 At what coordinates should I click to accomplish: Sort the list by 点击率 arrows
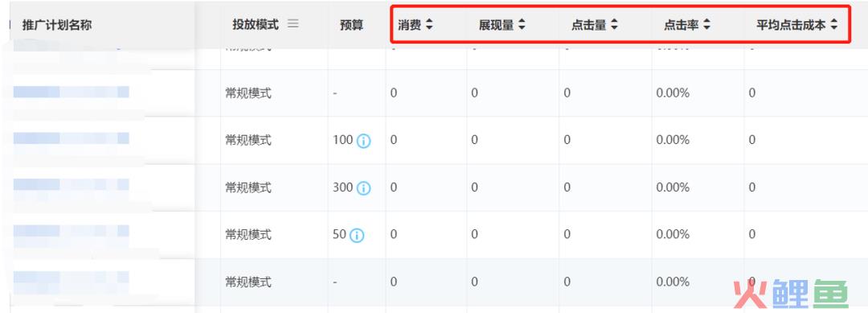pos(706,25)
